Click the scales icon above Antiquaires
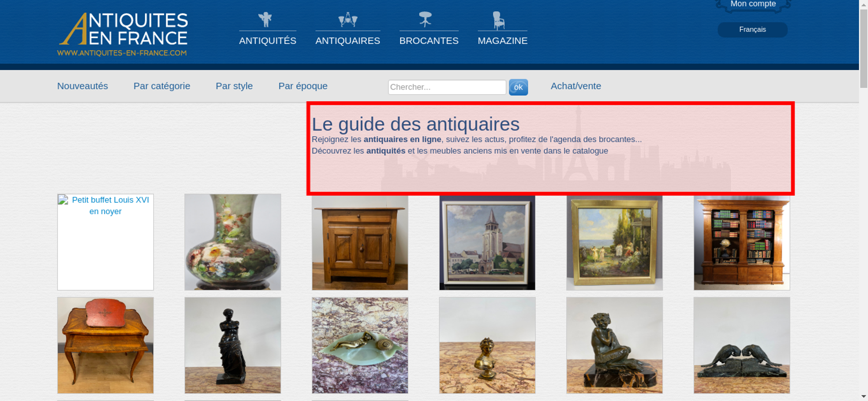The height and width of the screenshot is (401, 868). pos(348,20)
